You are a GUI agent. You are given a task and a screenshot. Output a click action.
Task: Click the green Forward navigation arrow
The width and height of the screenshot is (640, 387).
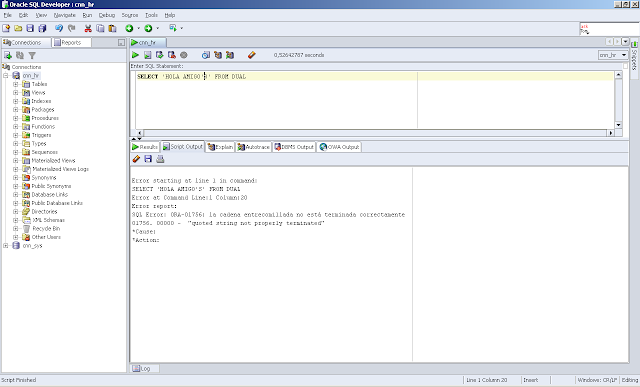click(x=148, y=28)
